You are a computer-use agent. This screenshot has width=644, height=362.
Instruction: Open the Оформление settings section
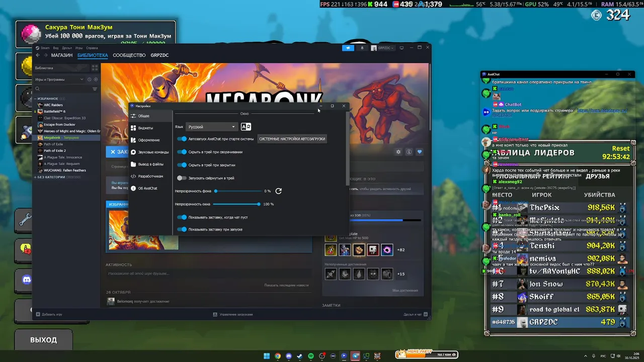150,140
